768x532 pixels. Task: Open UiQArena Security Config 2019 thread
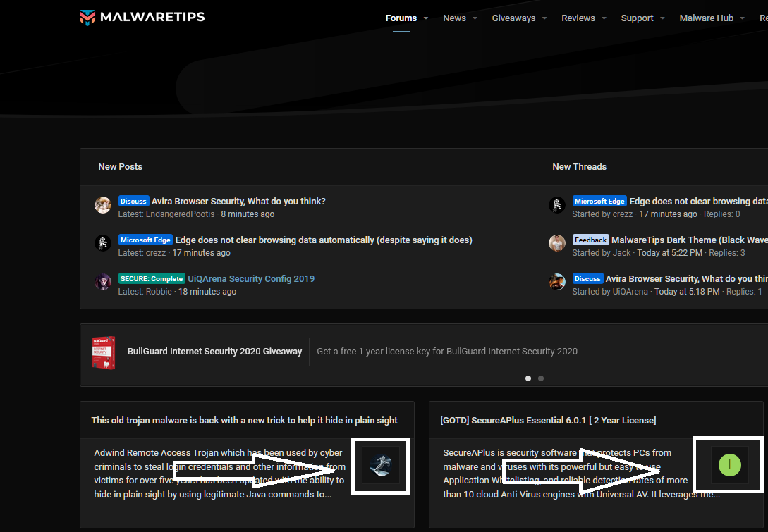[x=251, y=278]
